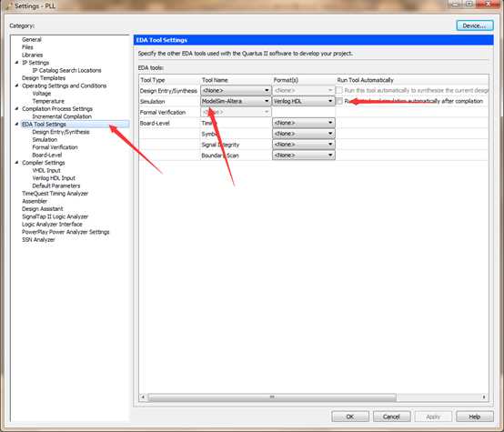Select Files category
The height and width of the screenshot is (432, 504).
[x=27, y=47]
